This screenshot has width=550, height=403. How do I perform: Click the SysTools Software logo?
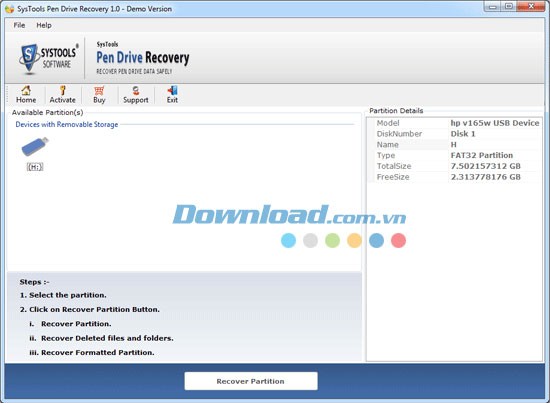click(x=49, y=58)
